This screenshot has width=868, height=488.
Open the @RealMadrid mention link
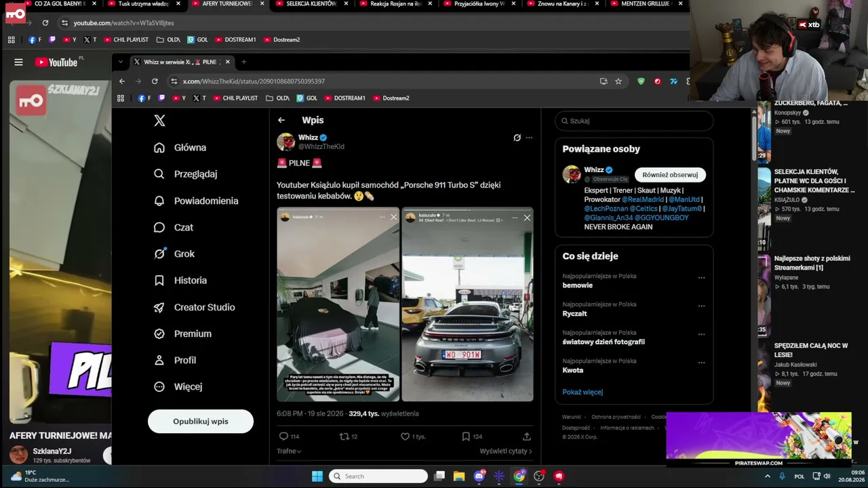point(643,200)
